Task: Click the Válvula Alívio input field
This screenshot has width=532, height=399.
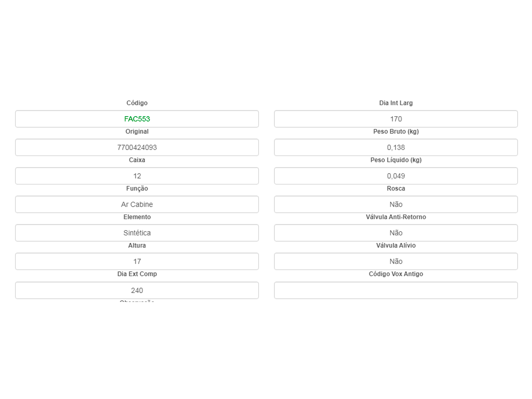Action: [x=396, y=262]
